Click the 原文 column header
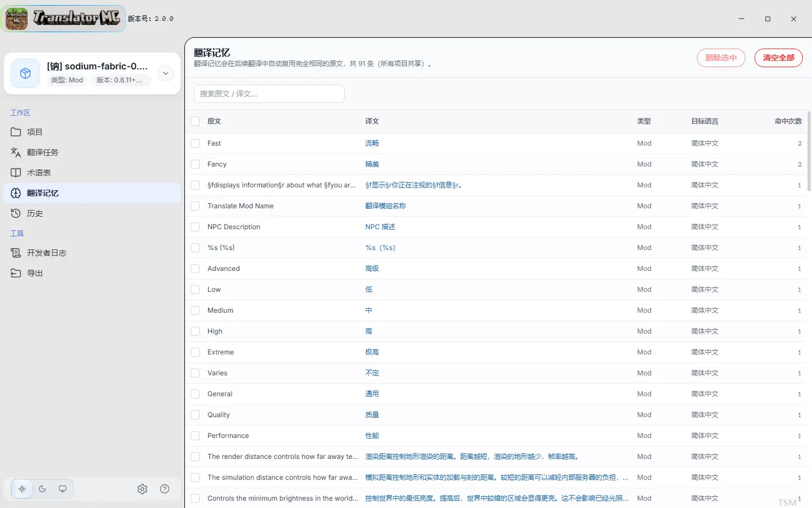Viewport: 812px width, 508px height. (214, 121)
